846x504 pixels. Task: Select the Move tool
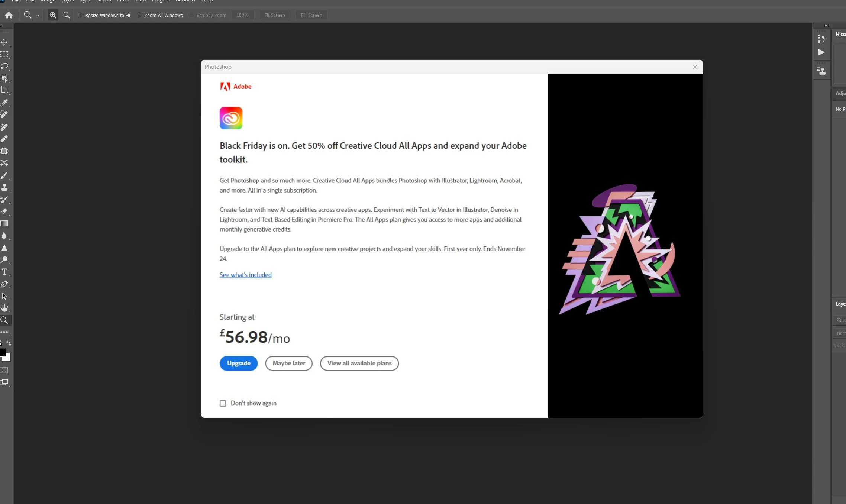click(4, 42)
